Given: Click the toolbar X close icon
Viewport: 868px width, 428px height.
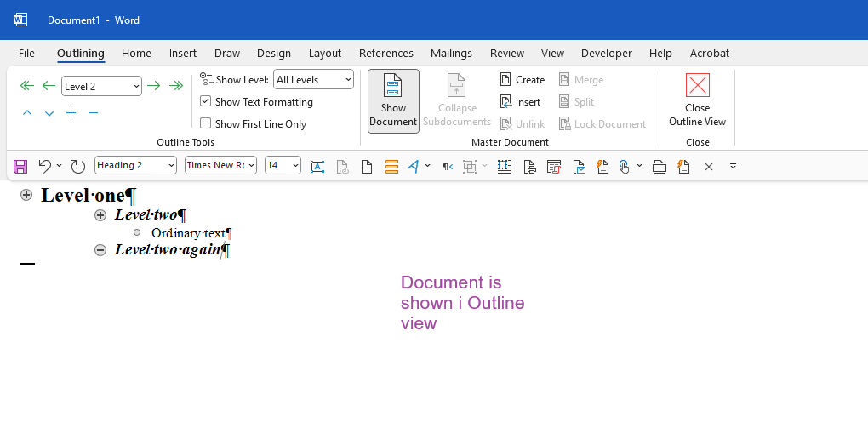Looking at the screenshot, I should (709, 166).
